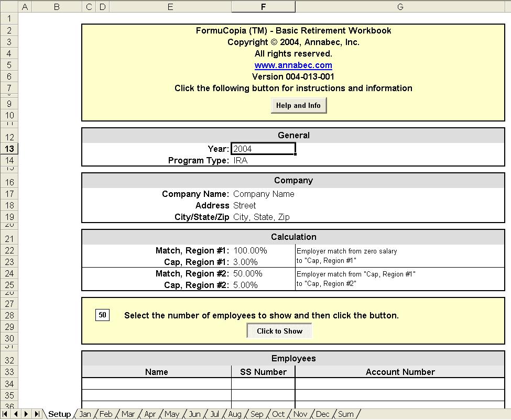Click the FormuCopia Basic Retirement Workbook title

pos(293,30)
